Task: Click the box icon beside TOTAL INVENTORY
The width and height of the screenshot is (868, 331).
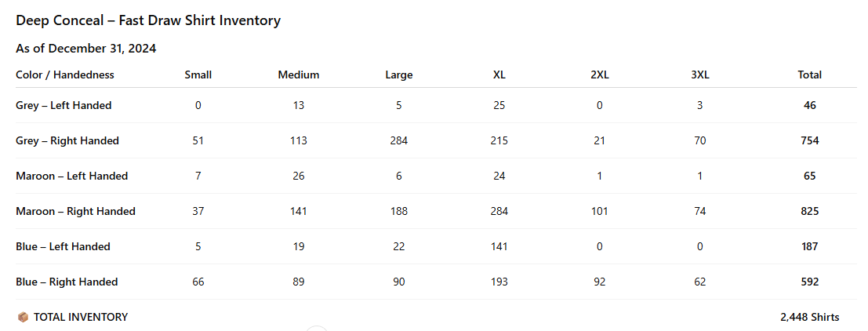Action: (x=22, y=318)
